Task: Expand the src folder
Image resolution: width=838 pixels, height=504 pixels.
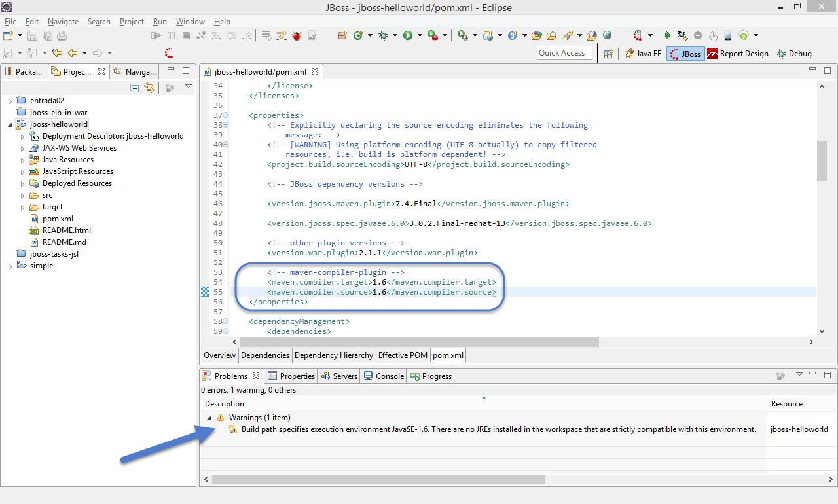Action: (x=23, y=195)
